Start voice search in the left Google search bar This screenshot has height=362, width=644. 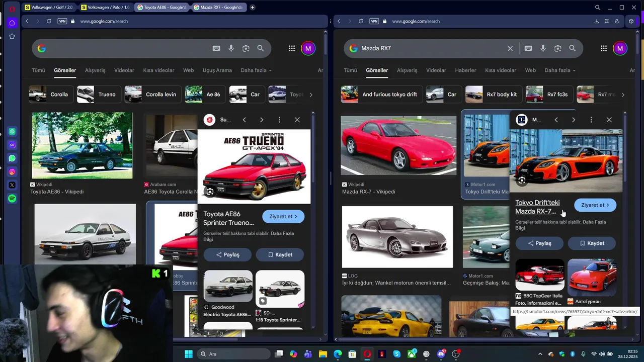click(x=231, y=48)
